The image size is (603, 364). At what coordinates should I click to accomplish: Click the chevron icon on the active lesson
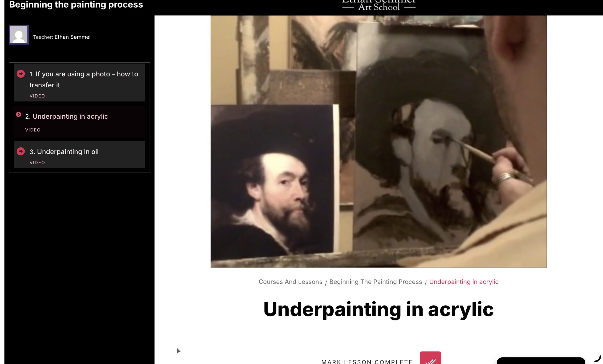(19, 114)
